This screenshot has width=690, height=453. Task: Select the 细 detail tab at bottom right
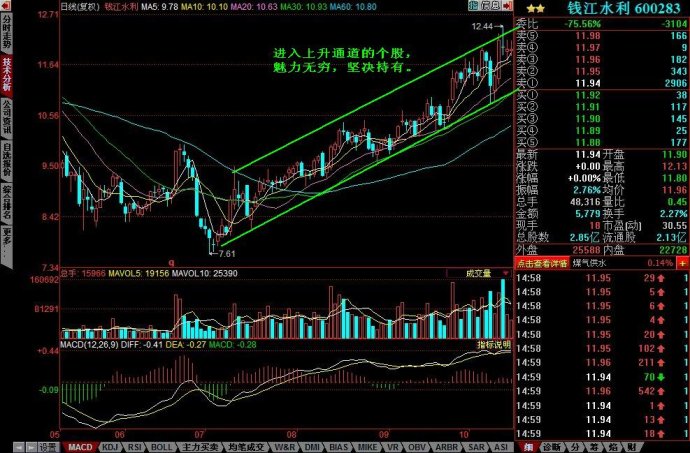tap(529, 448)
